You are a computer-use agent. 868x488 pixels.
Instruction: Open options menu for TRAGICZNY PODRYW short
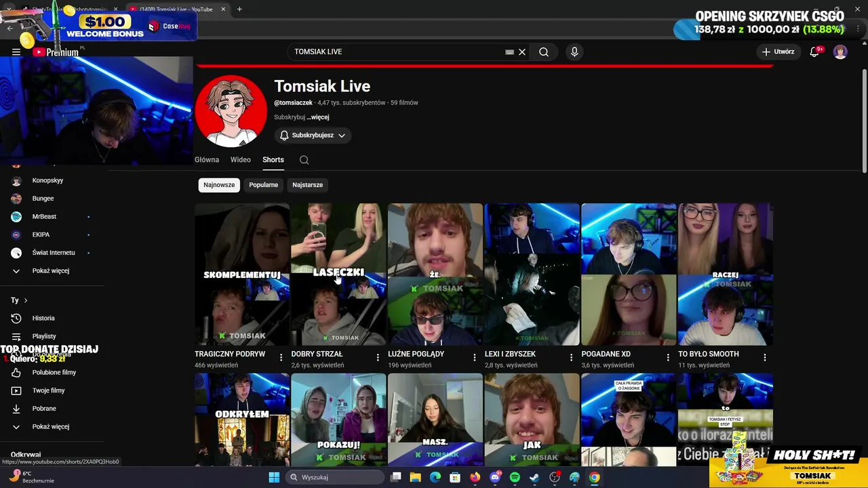281,357
